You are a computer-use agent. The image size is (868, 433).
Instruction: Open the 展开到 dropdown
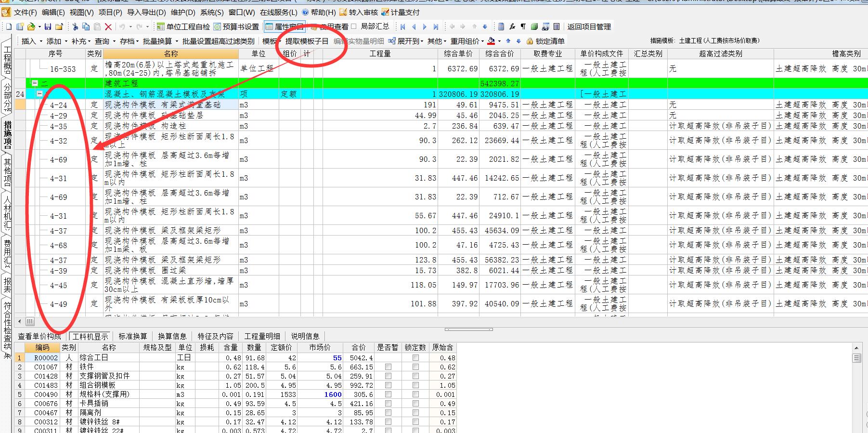406,41
